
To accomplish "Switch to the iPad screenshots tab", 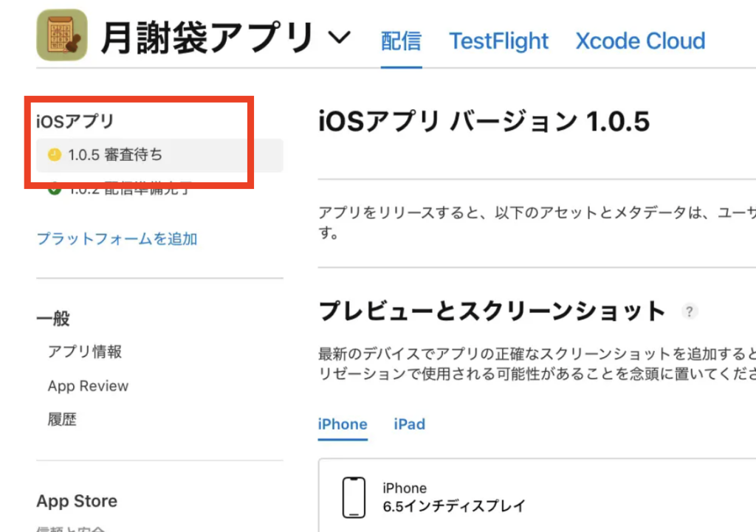I will 409,424.
